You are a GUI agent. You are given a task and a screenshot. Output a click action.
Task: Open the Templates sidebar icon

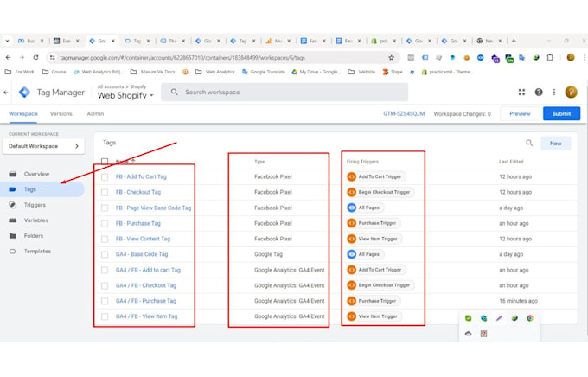pos(13,252)
